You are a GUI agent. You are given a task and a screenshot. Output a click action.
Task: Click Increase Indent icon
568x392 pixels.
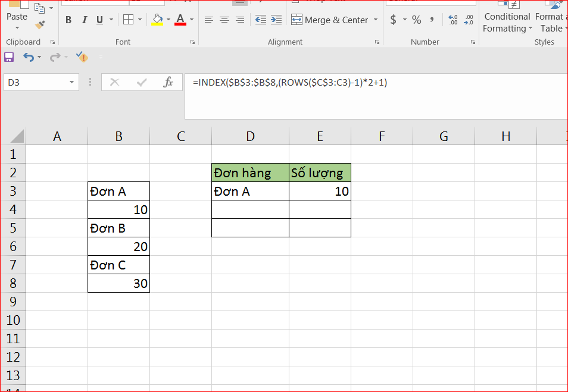[x=276, y=20]
